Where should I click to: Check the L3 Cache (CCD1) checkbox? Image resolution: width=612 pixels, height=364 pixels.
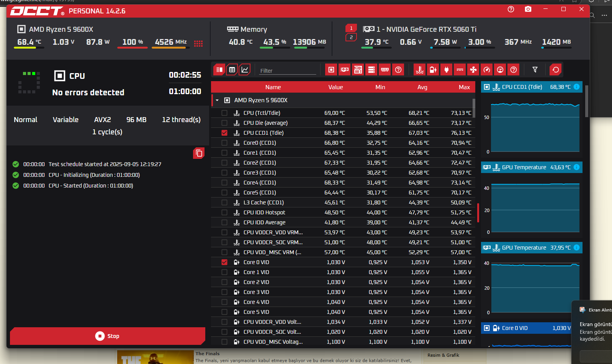[224, 202]
